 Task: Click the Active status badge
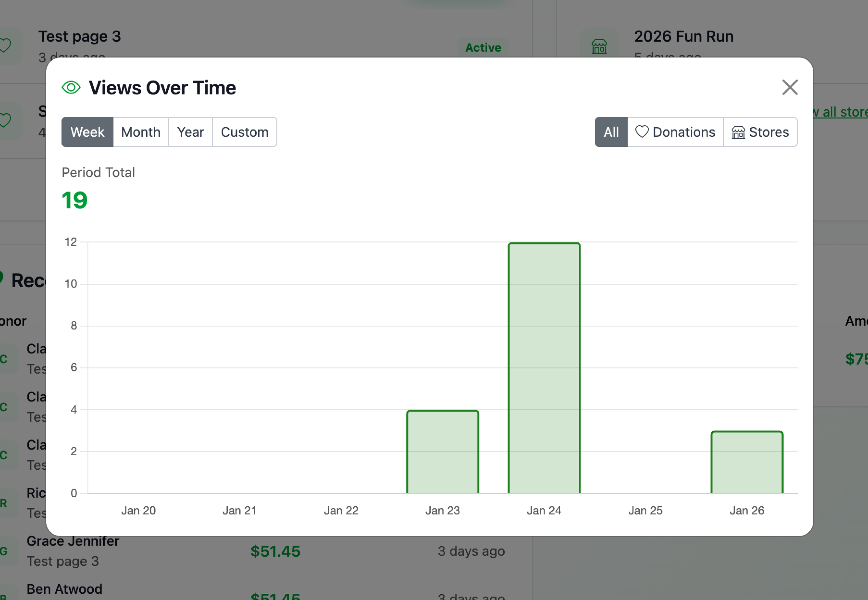coord(483,47)
